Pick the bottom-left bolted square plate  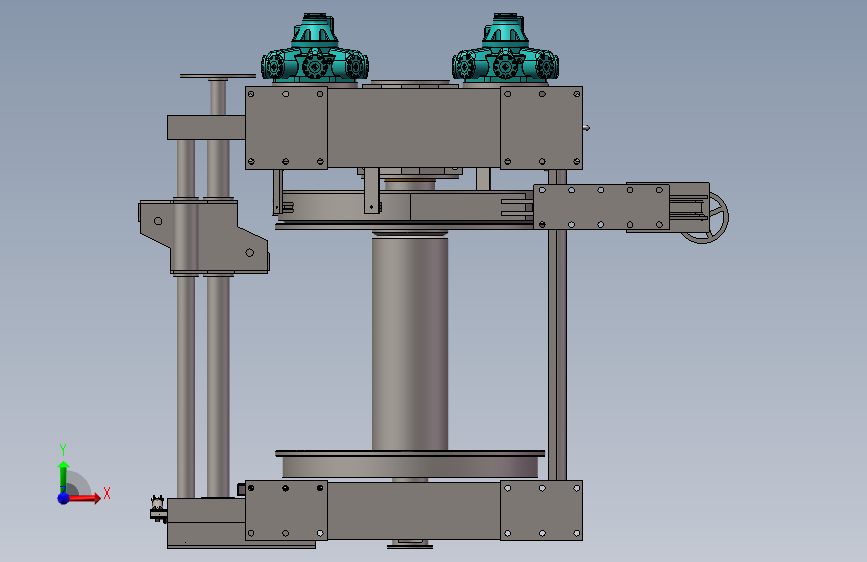pos(286,511)
